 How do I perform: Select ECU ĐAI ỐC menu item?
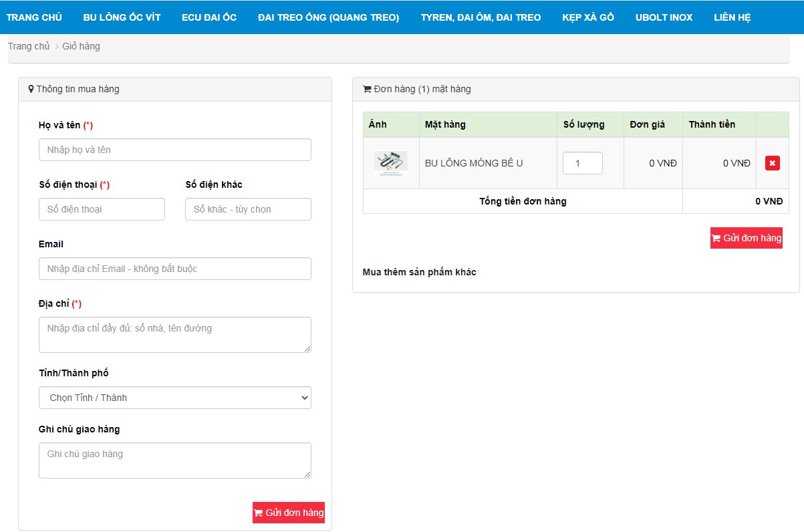(209, 17)
